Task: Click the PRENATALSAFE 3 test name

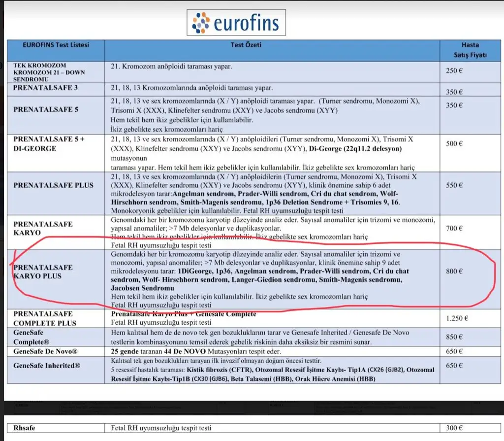Action: click(46, 88)
